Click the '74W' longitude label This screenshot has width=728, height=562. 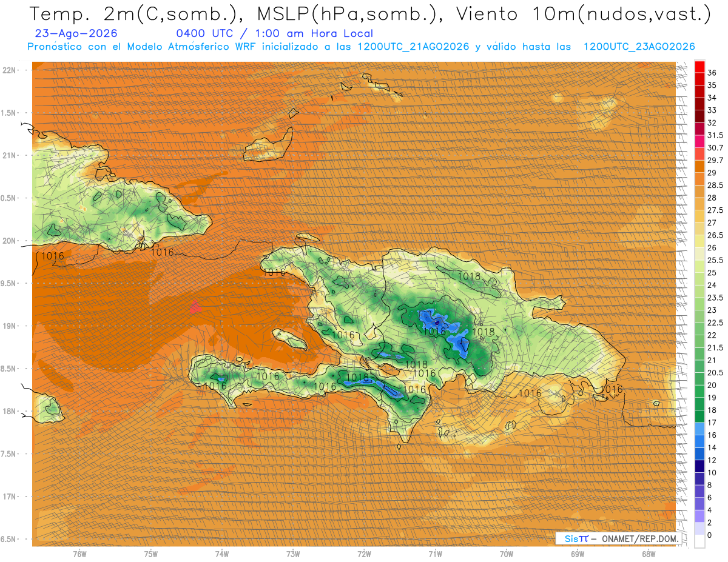click(x=222, y=554)
